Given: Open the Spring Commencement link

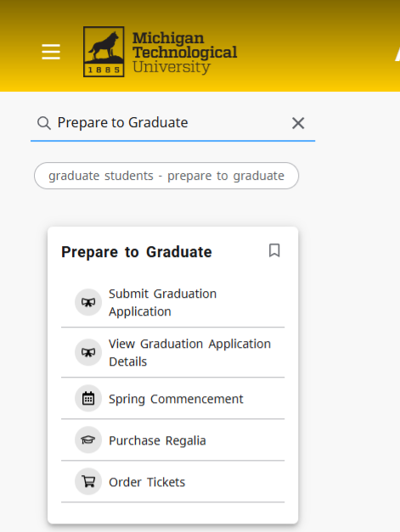Looking at the screenshot, I should pyautogui.click(x=176, y=399).
